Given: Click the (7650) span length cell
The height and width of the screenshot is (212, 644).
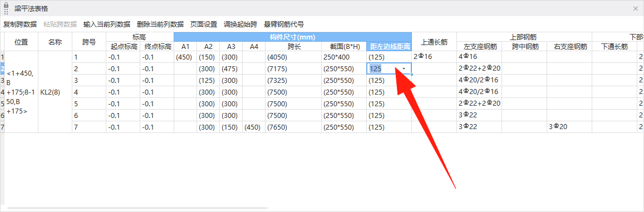Looking at the screenshot, I should pos(293,127).
